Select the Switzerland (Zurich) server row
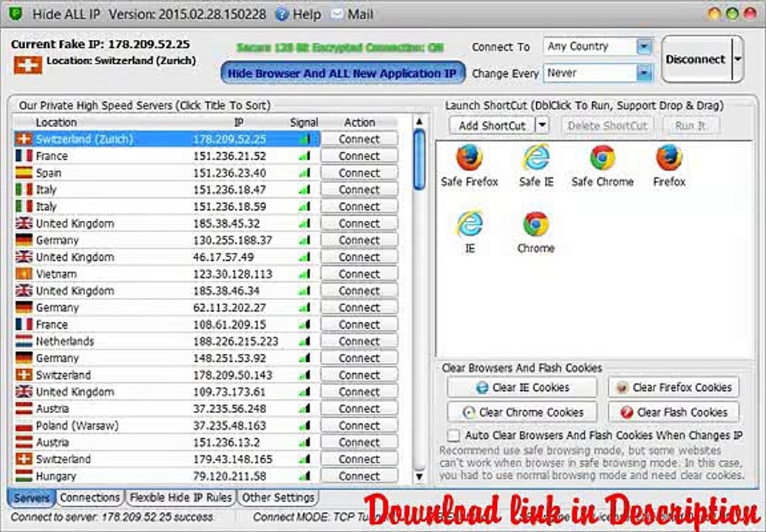This screenshot has height=532, width=766. point(167,139)
